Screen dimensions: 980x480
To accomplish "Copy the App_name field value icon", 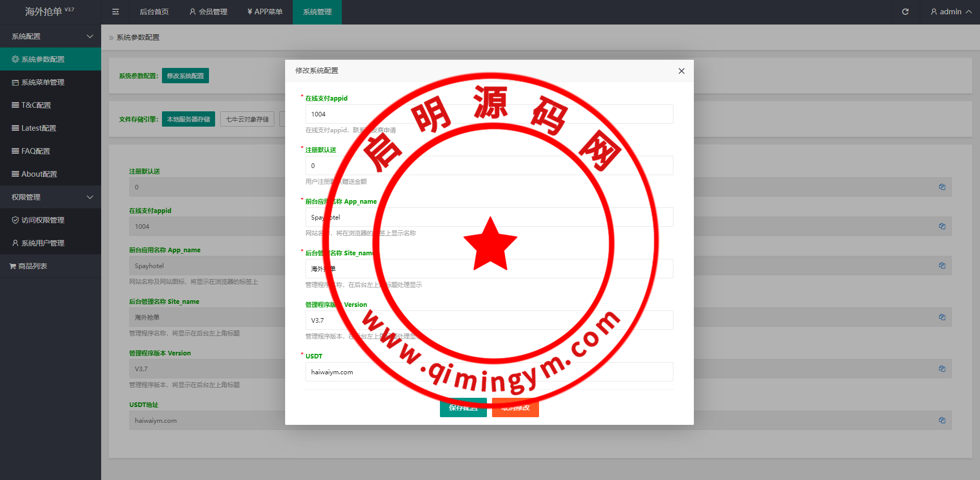I will point(942,266).
